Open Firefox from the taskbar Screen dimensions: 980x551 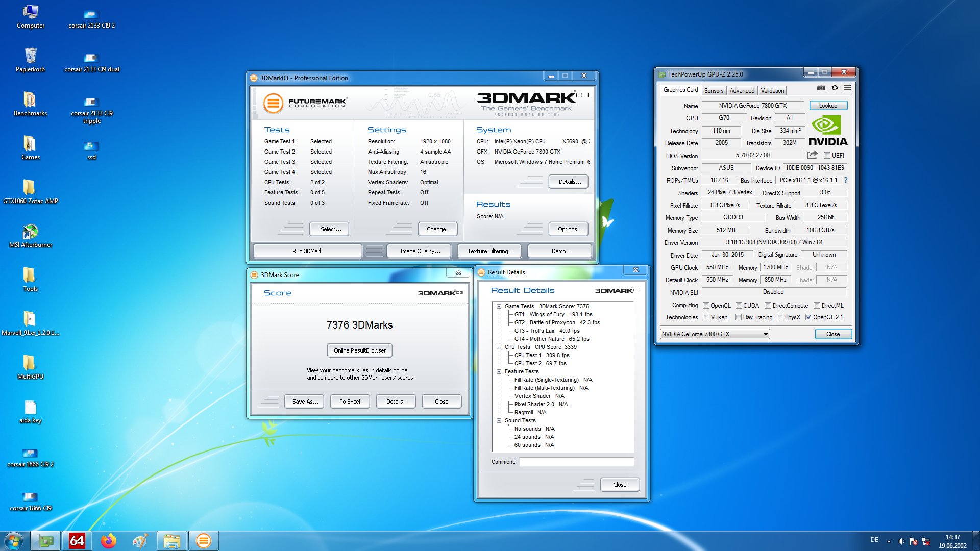tap(108, 541)
